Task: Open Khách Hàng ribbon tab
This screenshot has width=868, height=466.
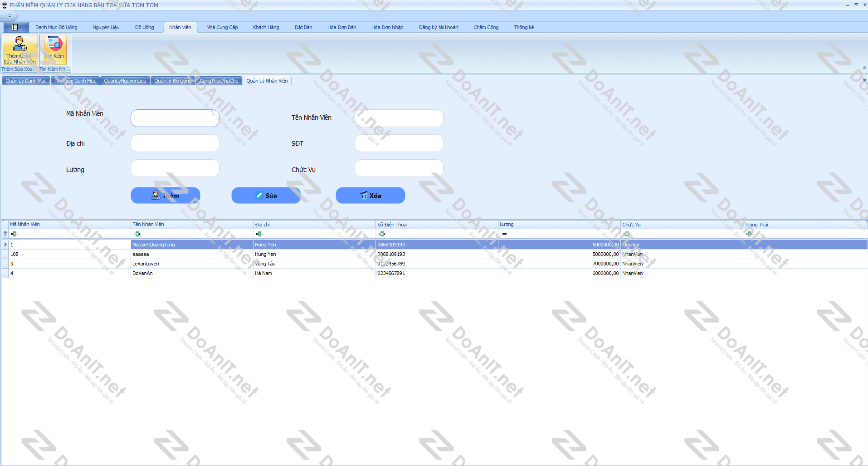Action: point(266,27)
